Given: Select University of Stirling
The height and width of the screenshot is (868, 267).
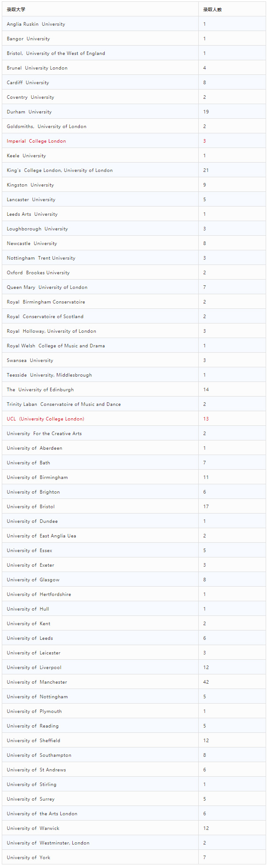Looking at the screenshot, I should point(31,784).
